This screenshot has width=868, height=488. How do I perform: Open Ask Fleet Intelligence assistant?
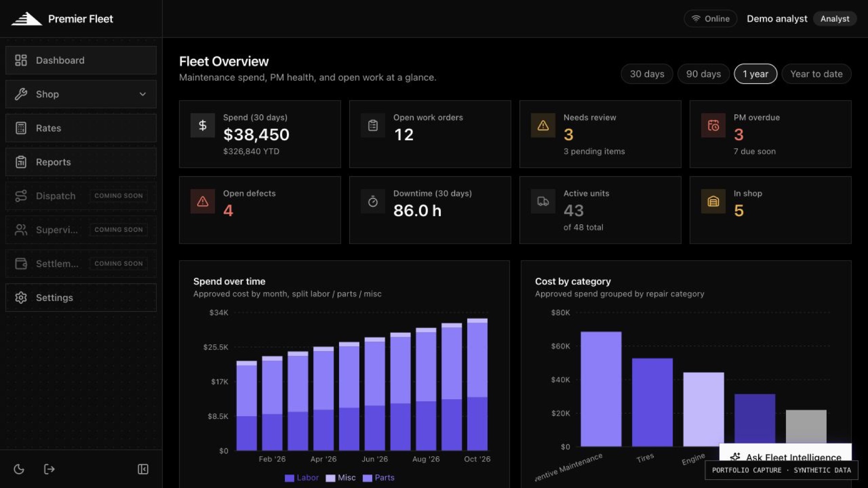[x=786, y=453]
